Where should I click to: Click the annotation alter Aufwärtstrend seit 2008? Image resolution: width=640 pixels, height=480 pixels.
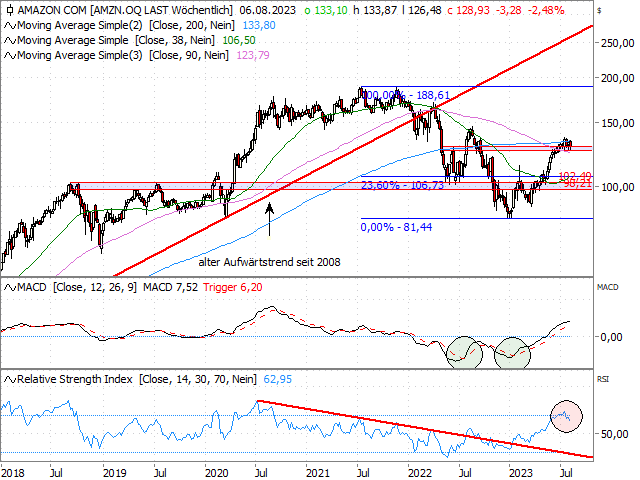269,262
